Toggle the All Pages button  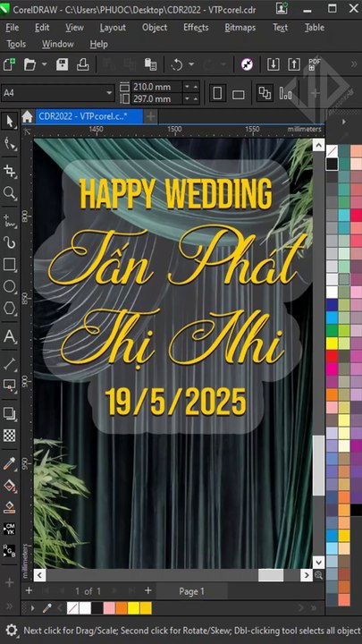click(x=265, y=93)
